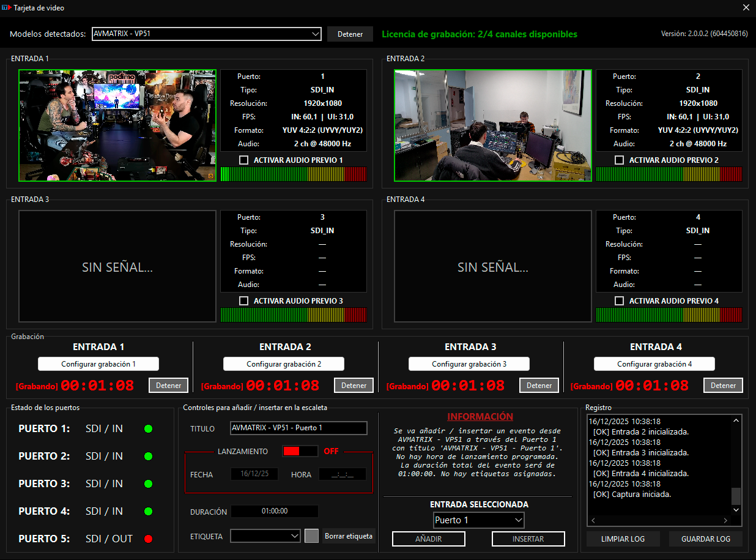This screenshot has width=756, height=560.
Task: Stop the Entrada 3 recording with Detener
Action: point(539,386)
